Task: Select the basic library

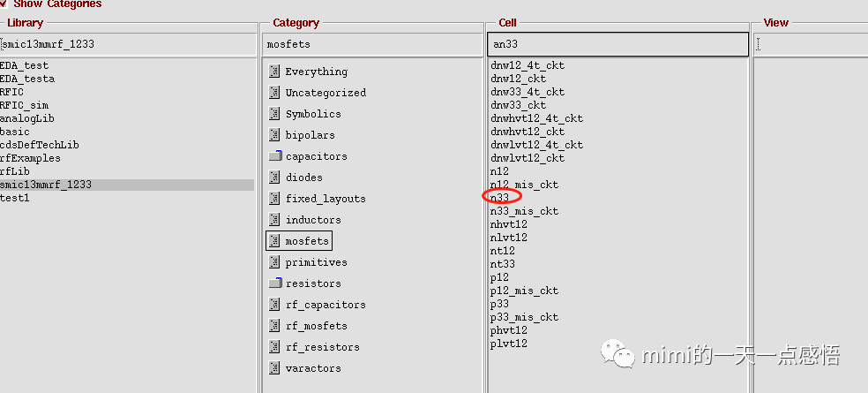Action: 15,132
